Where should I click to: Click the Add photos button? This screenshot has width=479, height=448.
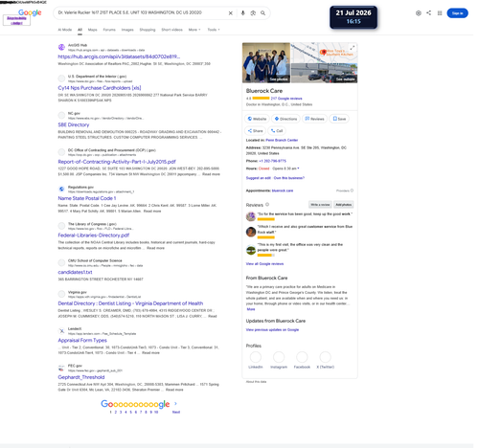pos(344,205)
